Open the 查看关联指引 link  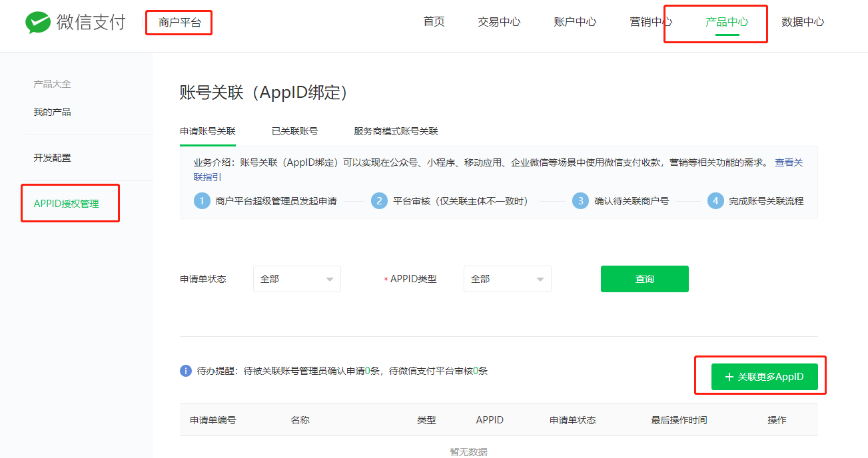tap(789, 162)
